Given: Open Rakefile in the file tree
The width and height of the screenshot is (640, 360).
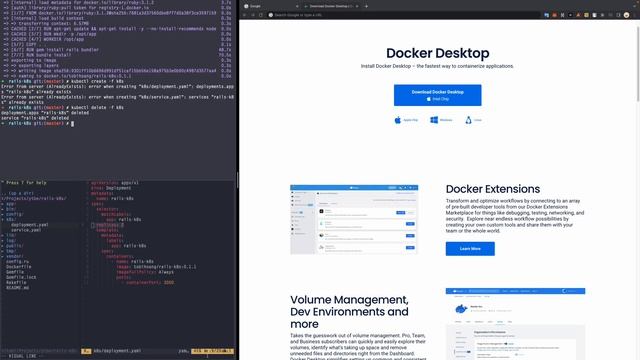Looking at the screenshot, I should pos(16,282).
